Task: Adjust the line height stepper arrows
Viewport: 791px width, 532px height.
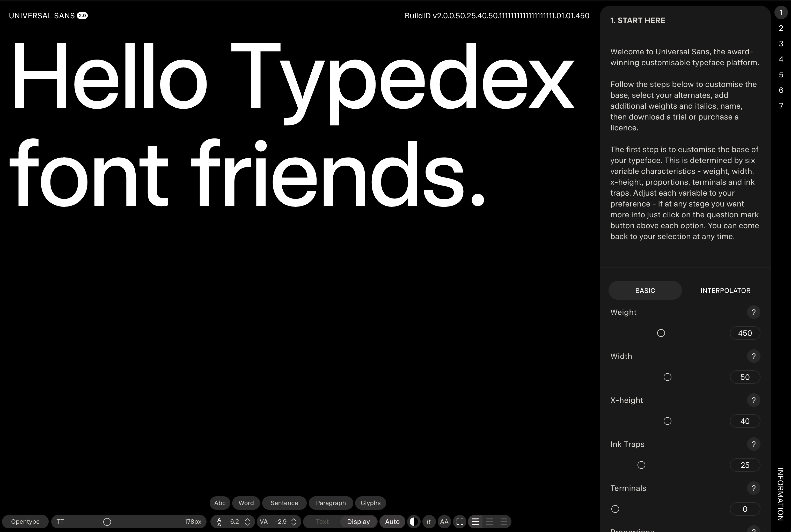Action: [x=247, y=521]
